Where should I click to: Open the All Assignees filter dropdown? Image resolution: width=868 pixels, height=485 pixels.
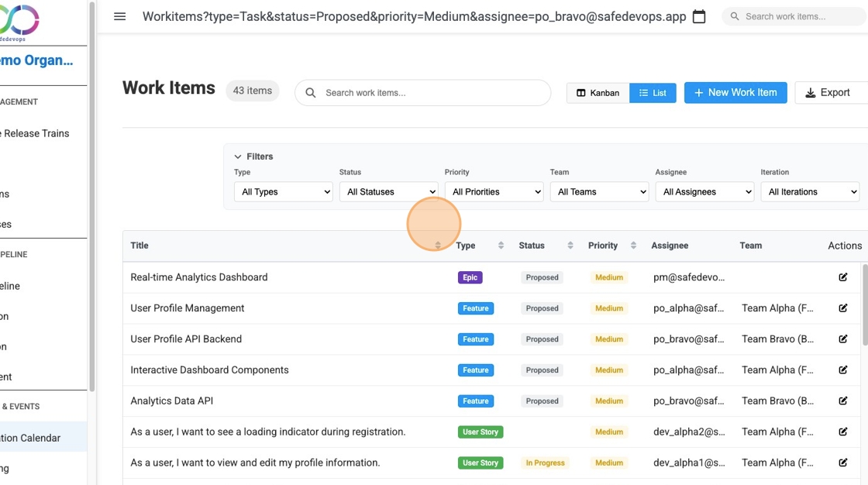click(x=704, y=191)
